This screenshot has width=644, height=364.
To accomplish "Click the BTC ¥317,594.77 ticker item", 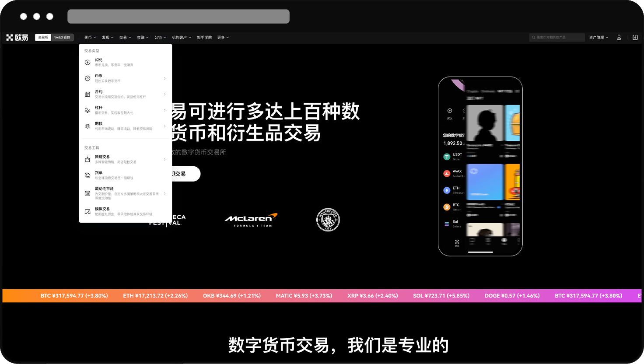I will click(74, 296).
